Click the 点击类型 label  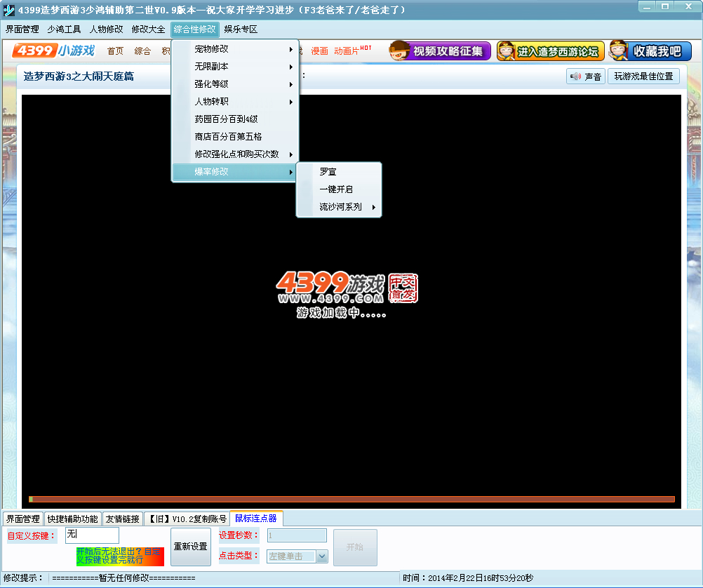tap(239, 556)
